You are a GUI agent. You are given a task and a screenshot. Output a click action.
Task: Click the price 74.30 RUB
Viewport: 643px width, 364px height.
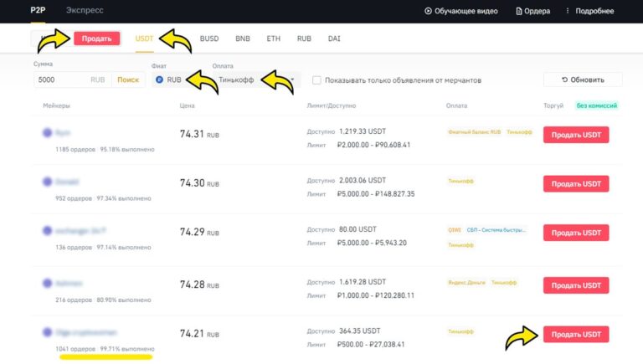click(x=199, y=182)
